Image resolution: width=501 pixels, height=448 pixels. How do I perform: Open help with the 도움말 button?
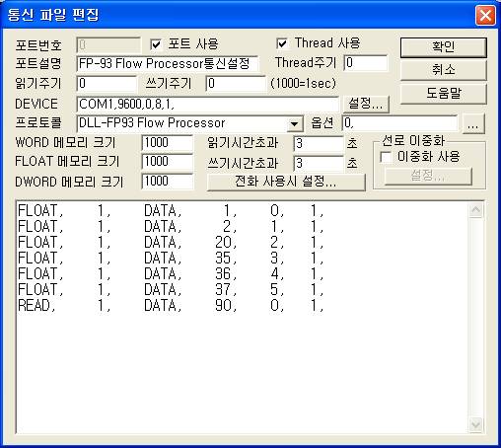[x=443, y=94]
